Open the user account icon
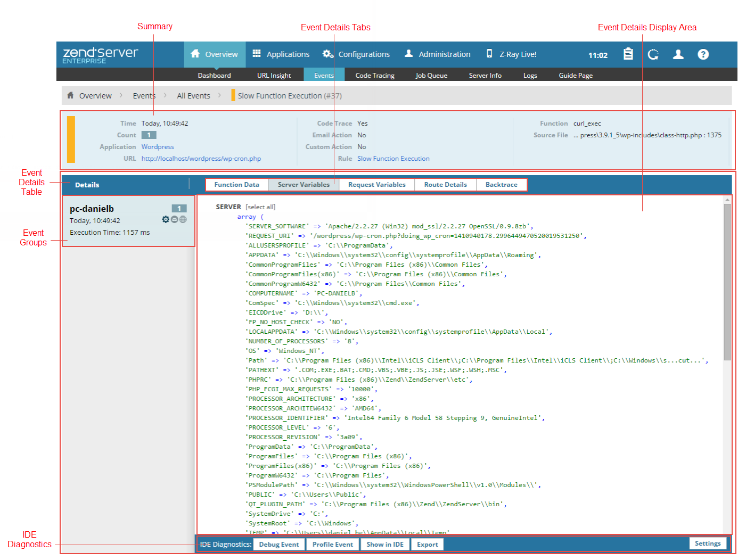This screenshot has height=560, width=738. 678,54
